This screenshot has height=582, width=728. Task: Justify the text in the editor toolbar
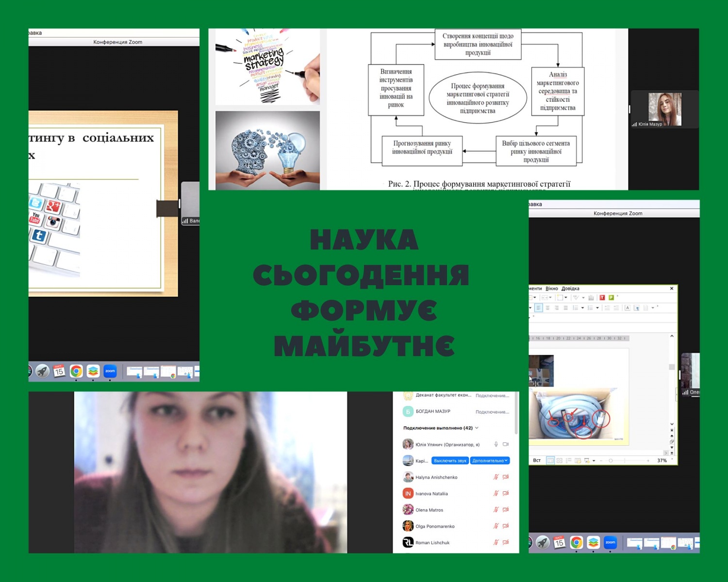click(x=565, y=308)
